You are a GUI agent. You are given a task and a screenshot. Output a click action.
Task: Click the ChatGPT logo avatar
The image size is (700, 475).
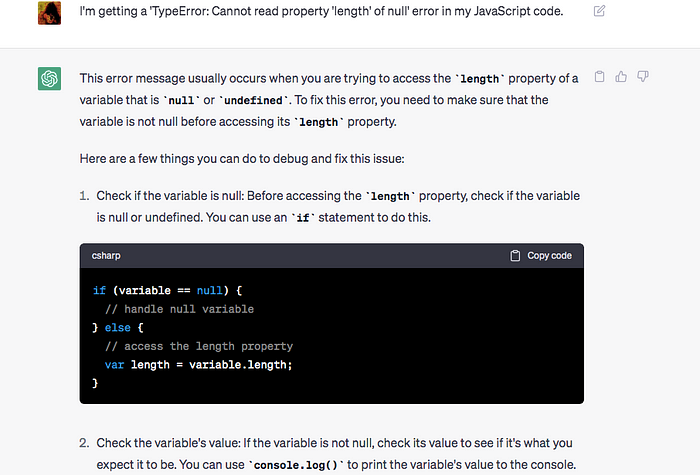point(49,79)
